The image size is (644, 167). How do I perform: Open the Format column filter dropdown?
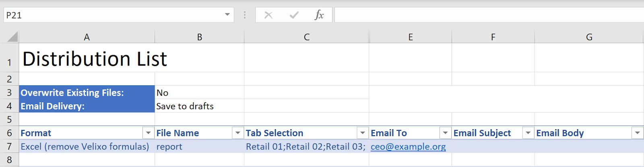tap(149, 133)
